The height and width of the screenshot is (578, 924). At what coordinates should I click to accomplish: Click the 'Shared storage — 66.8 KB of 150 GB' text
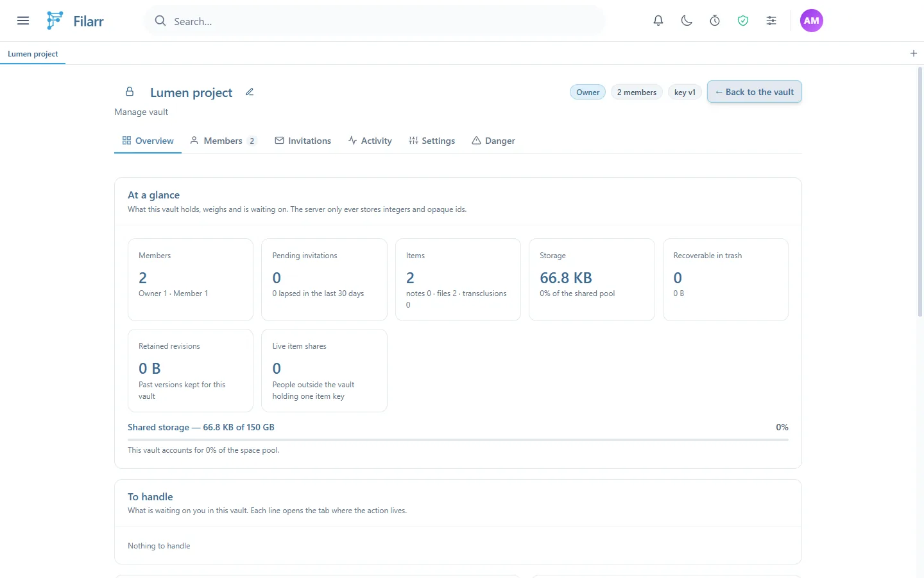[201, 427]
